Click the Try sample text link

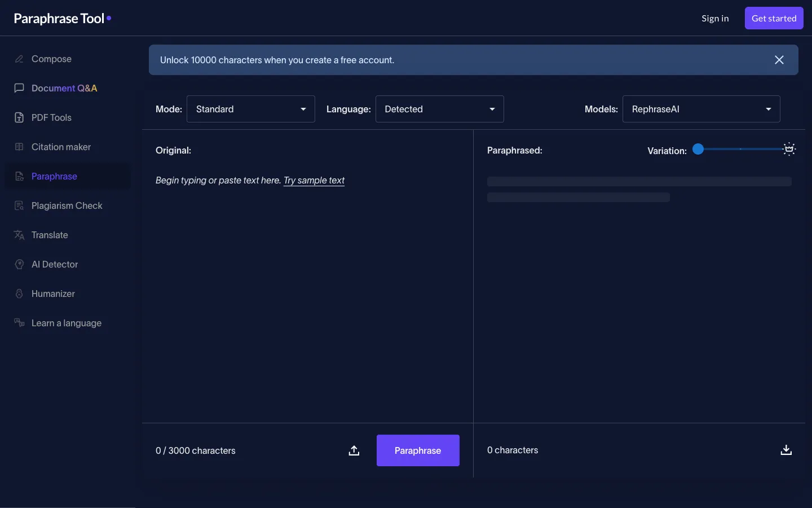(314, 180)
